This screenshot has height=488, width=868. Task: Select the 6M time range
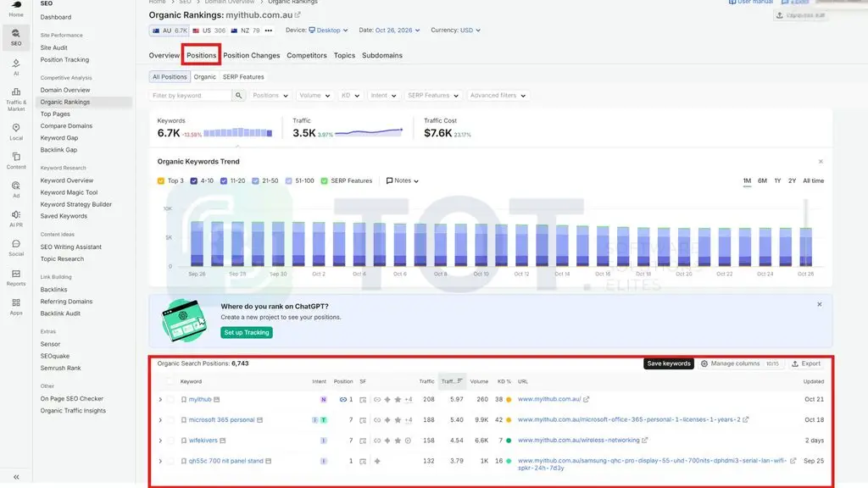coord(762,181)
